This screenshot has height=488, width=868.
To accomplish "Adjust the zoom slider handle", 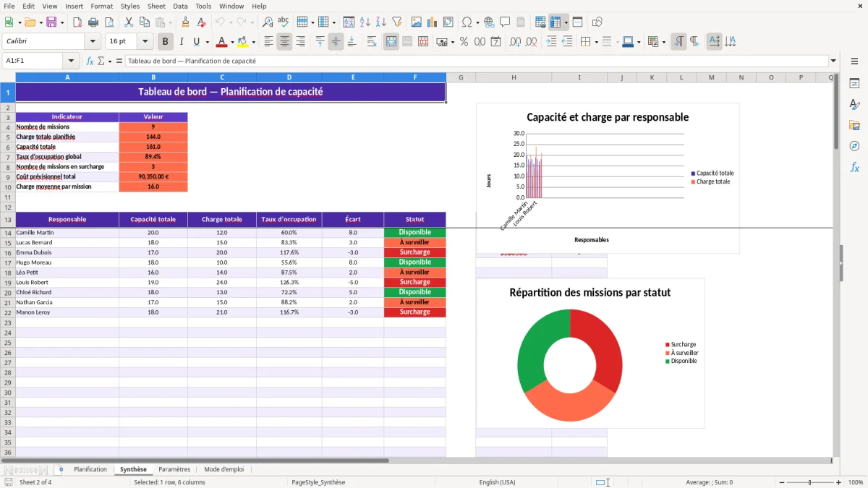I will [x=809, y=482].
